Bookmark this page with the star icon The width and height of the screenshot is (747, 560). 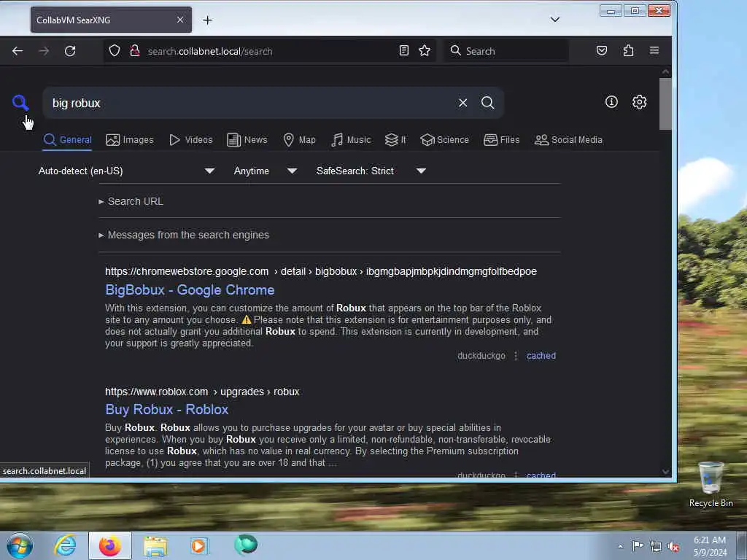coord(425,50)
